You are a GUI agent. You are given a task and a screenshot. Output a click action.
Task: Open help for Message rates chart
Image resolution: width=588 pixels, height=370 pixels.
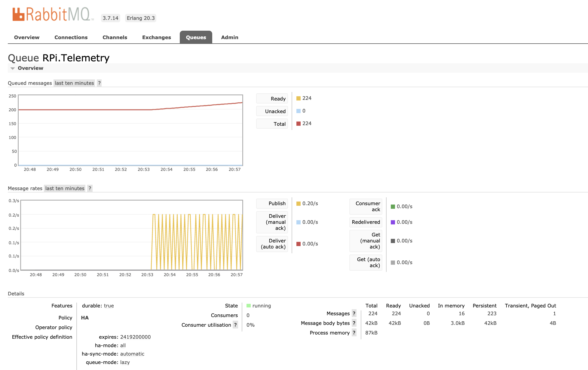click(x=90, y=188)
